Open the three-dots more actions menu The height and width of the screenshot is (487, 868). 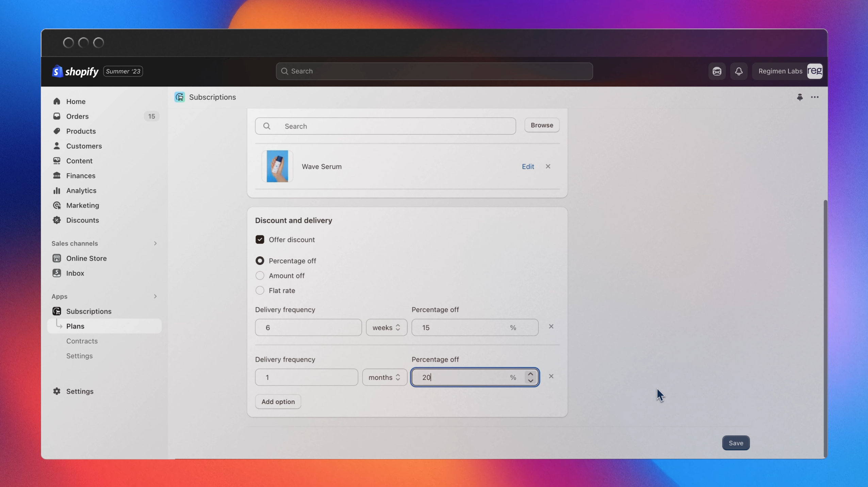point(815,97)
